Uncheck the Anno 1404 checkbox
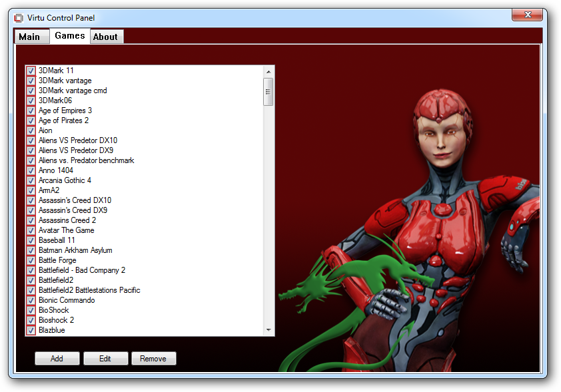The width and height of the screenshot is (561, 392). click(x=31, y=170)
